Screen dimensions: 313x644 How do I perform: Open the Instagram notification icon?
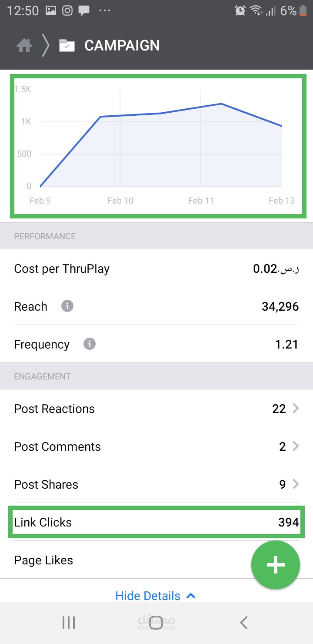click(x=67, y=11)
